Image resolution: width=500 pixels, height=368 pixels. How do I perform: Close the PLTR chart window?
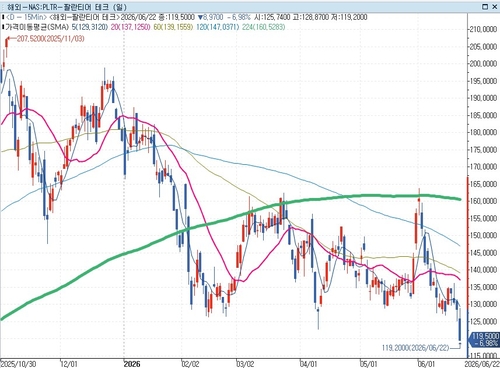coord(494,7)
